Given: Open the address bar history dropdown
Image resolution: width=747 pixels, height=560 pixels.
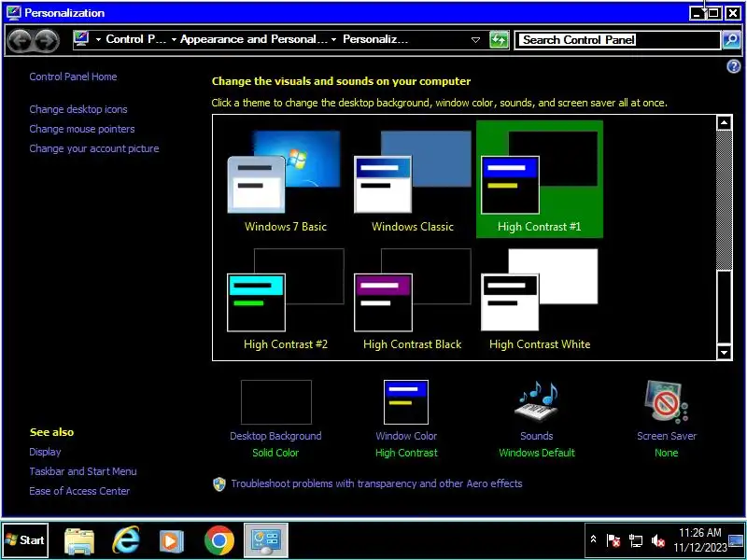Looking at the screenshot, I should pos(475,40).
